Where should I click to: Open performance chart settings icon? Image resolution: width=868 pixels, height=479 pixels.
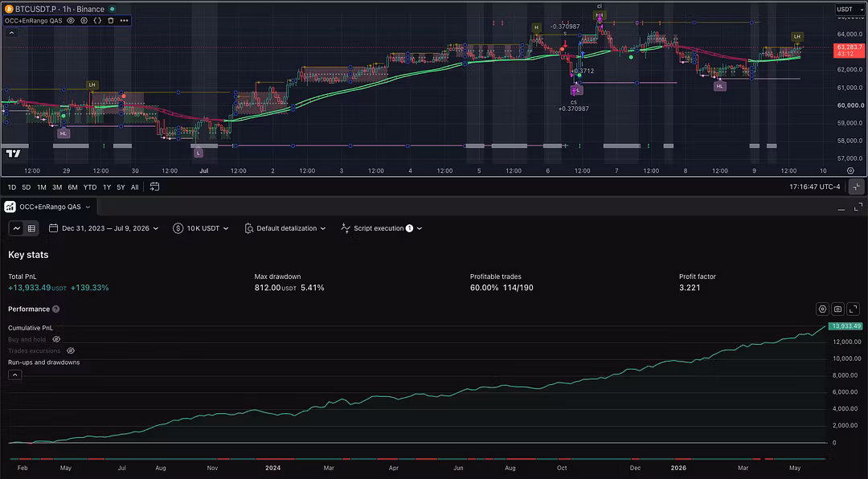click(x=822, y=309)
